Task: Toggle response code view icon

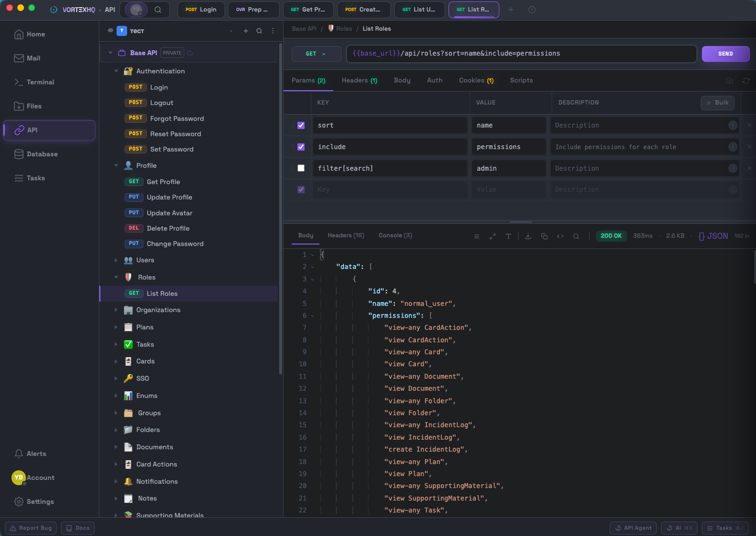Action: point(560,236)
